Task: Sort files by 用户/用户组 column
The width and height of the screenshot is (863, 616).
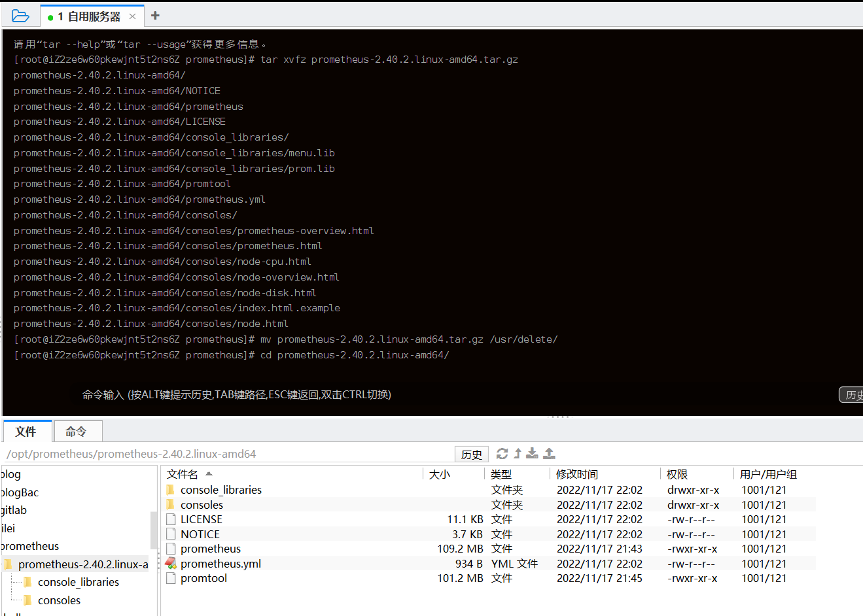Action: click(768, 474)
